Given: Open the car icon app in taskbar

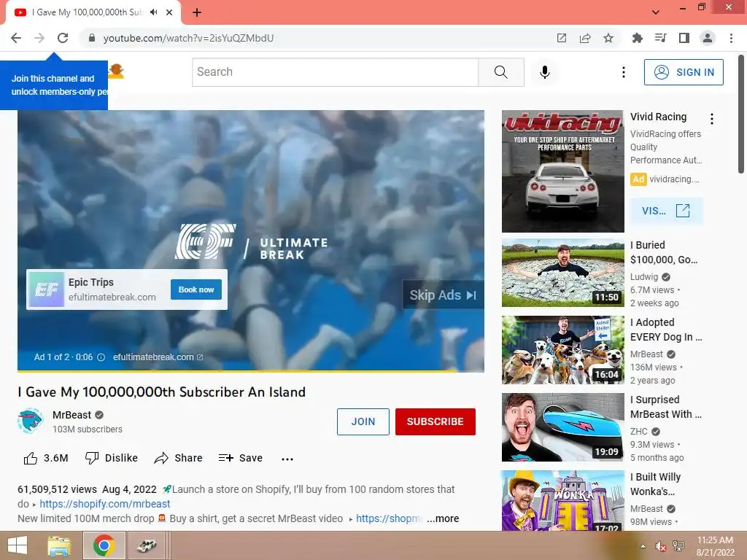Looking at the screenshot, I should (x=146, y=545).
